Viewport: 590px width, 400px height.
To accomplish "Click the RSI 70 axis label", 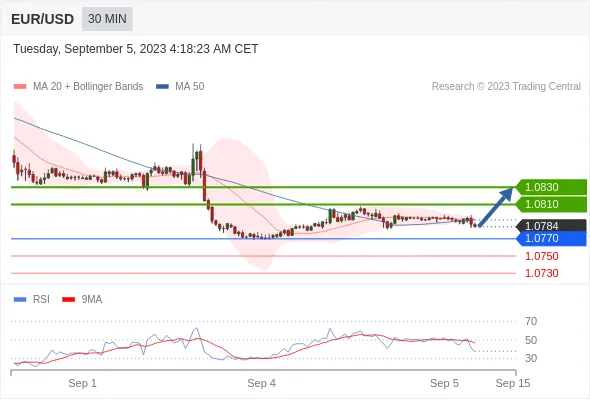I will pyautogui.click(x=531, y=321).
